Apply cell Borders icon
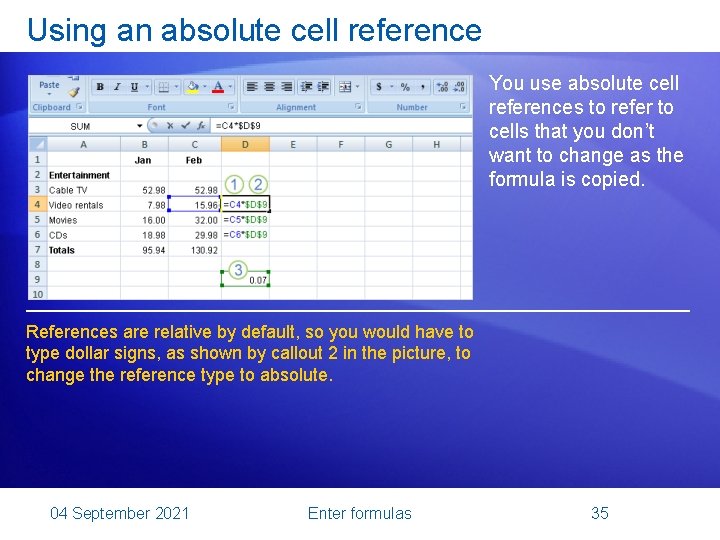The image size is (720, 540). click(x=163, y=87)
